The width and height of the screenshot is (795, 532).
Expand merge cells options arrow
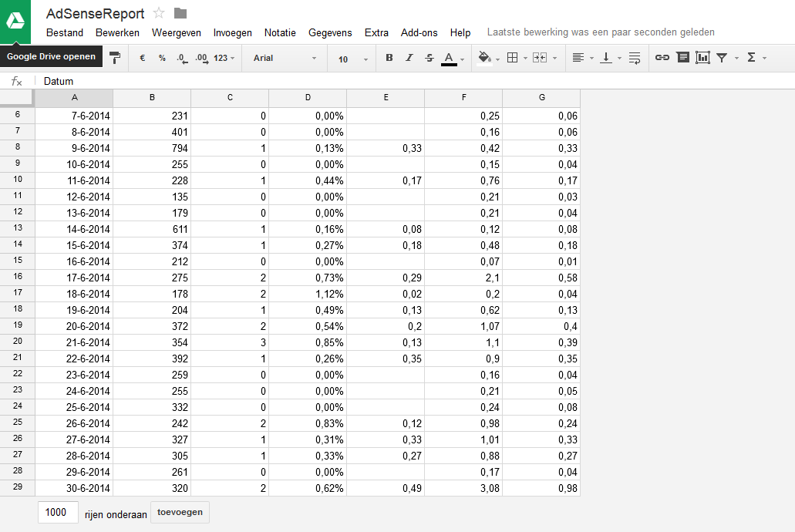tap(554, 59)
